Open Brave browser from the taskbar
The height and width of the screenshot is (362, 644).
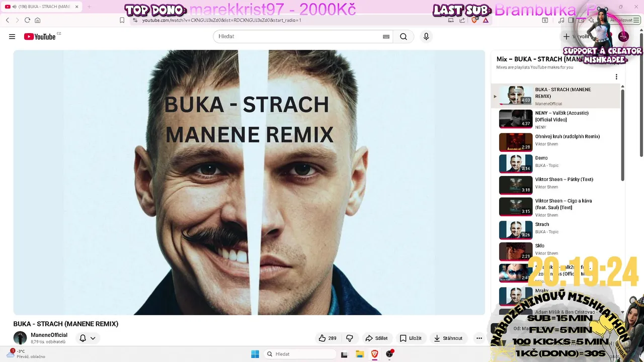374,354
